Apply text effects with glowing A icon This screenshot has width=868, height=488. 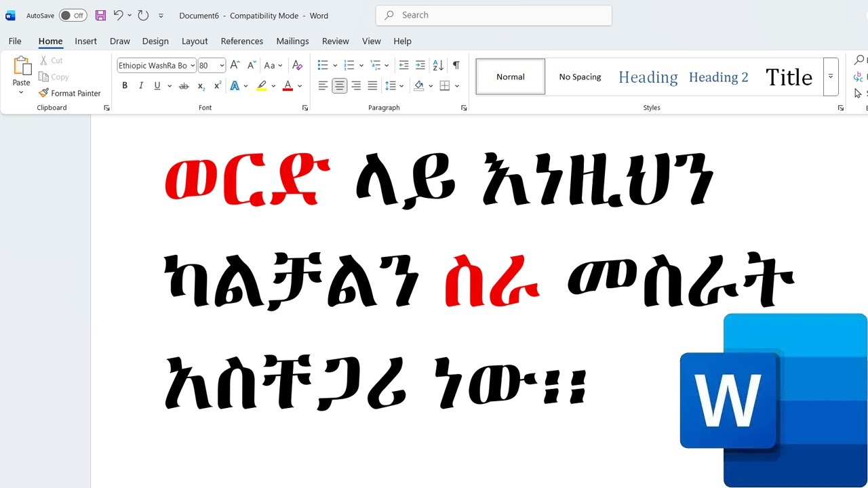coord(235,85)
